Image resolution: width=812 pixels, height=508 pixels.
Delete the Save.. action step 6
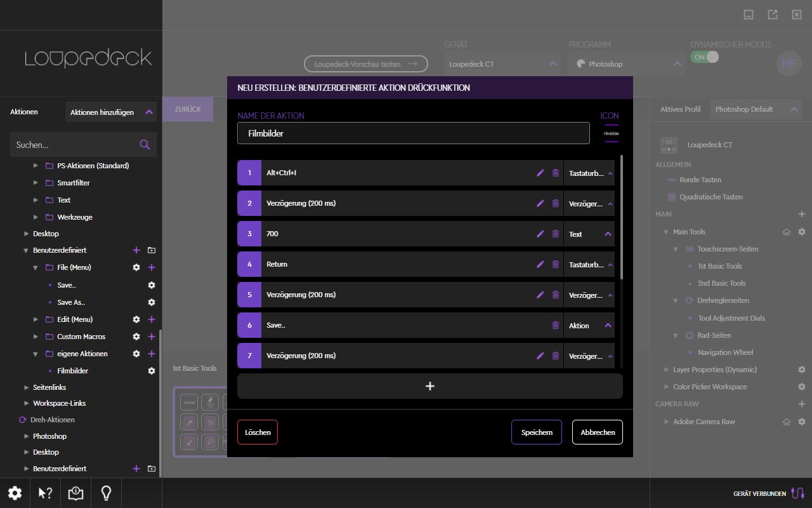tap(556, 325)
